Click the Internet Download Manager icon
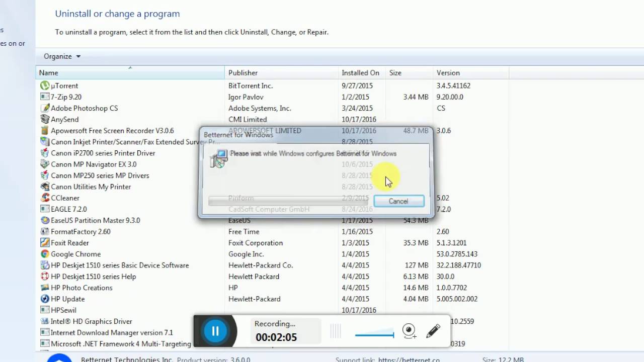 45,333
